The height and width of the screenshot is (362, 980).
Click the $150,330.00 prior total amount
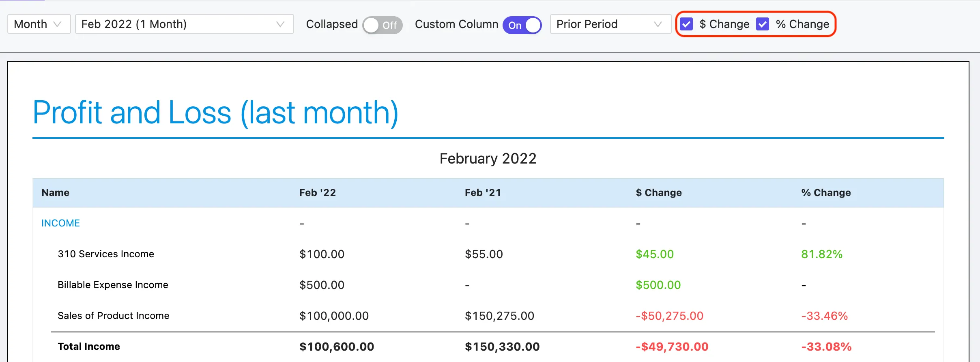(502, 347)
